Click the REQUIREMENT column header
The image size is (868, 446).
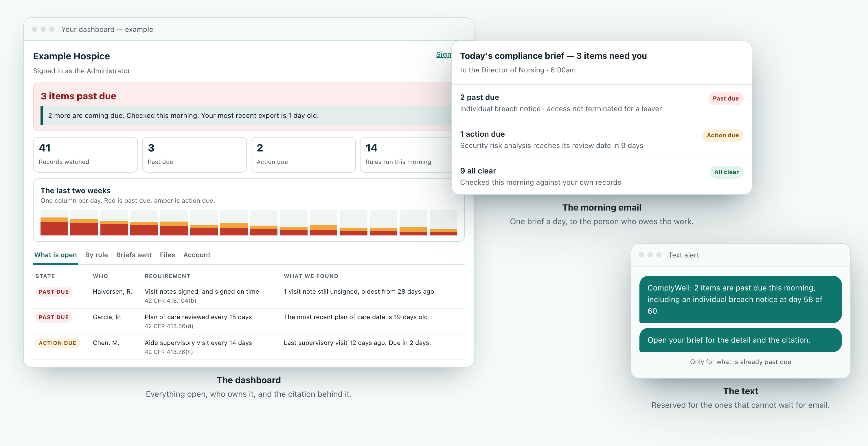pyautogui.click(x=168, y=276)
